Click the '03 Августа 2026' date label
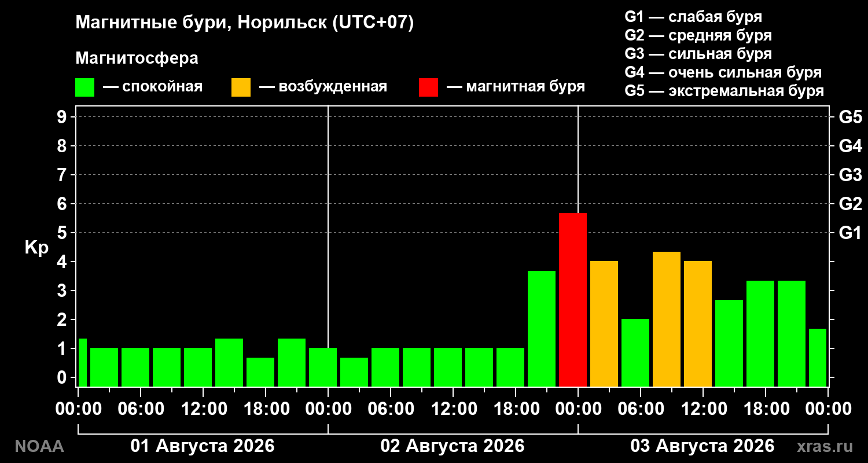The image size is (868, 463). 703,446
